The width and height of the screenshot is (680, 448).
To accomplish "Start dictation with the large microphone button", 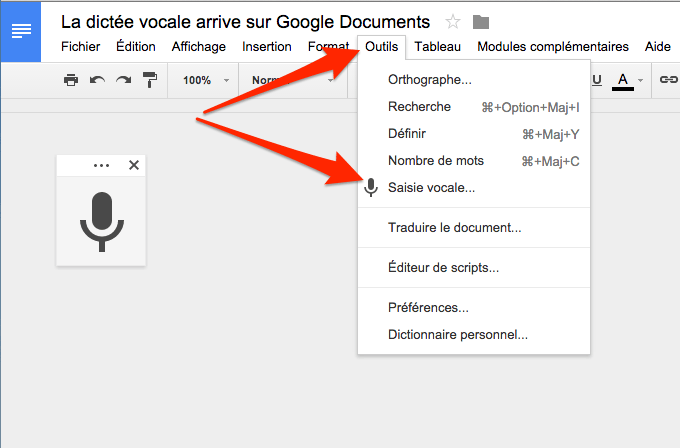I will (x=102, y=222).
